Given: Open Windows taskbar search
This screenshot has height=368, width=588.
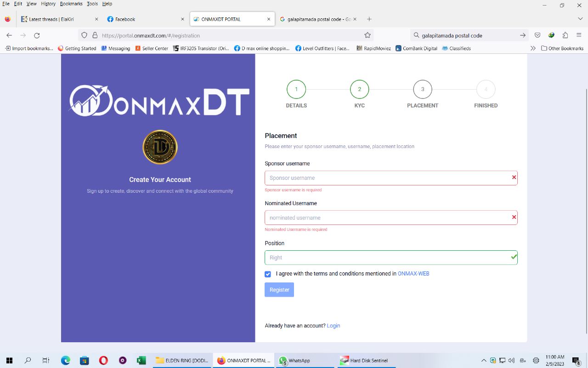Looking at the screenshot, I should (28, 361).
